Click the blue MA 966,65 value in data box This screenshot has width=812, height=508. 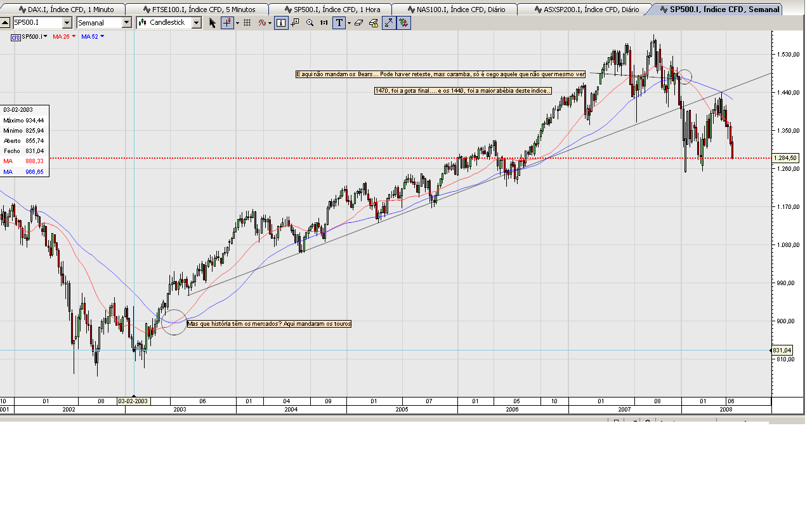(x=35, y=172)
